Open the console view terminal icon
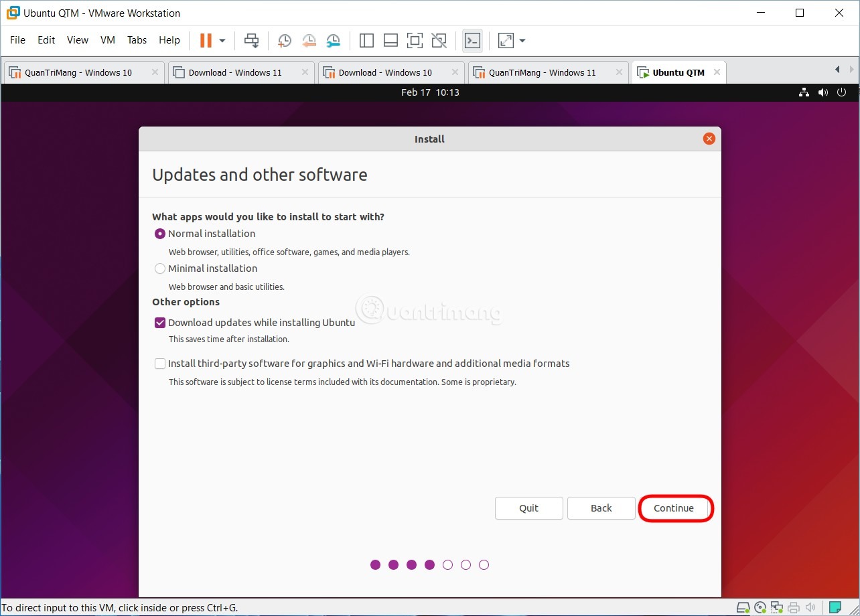 click(x=472, y=41)
